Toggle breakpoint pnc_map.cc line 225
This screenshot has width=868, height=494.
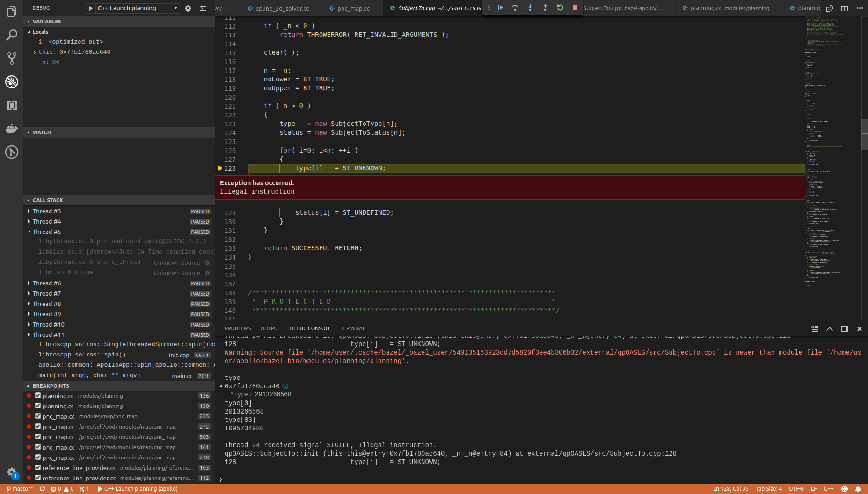pyautogui.click(x=38, y=416)
